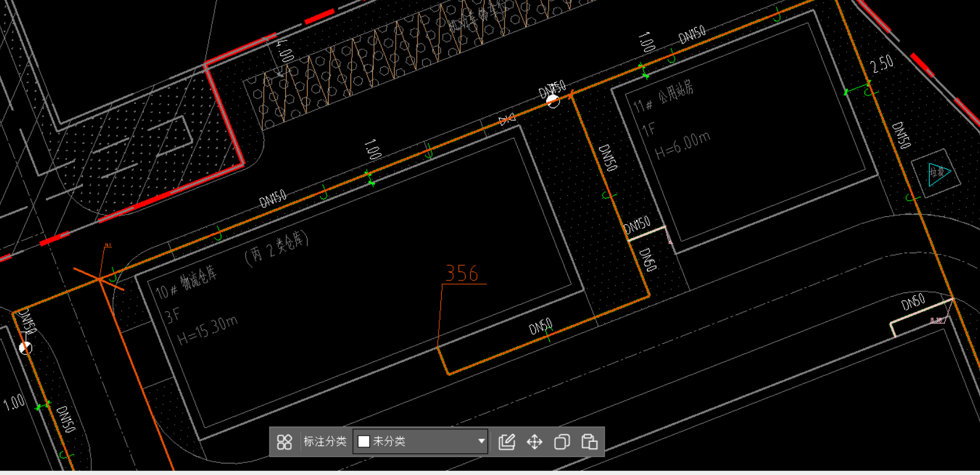Click the 10# 物流仓库 building label

[x=186, y=283]
